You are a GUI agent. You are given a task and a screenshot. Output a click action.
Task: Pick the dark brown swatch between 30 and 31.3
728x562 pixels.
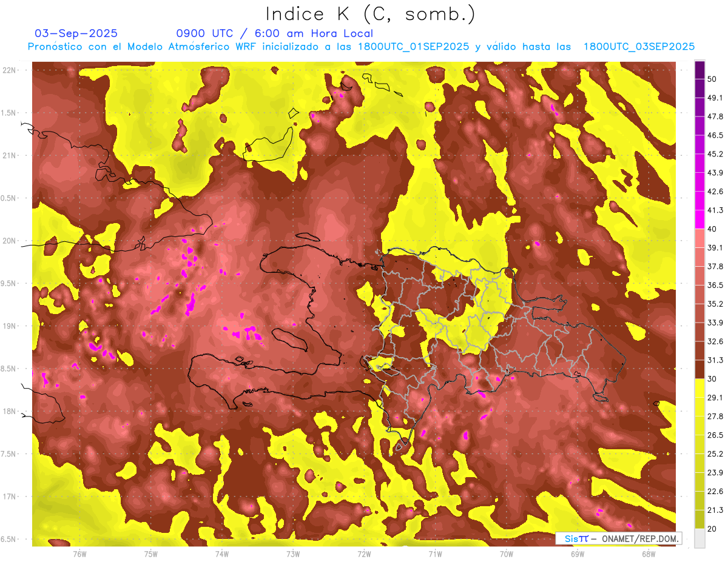pyautogui.click(x=699, y=370)
